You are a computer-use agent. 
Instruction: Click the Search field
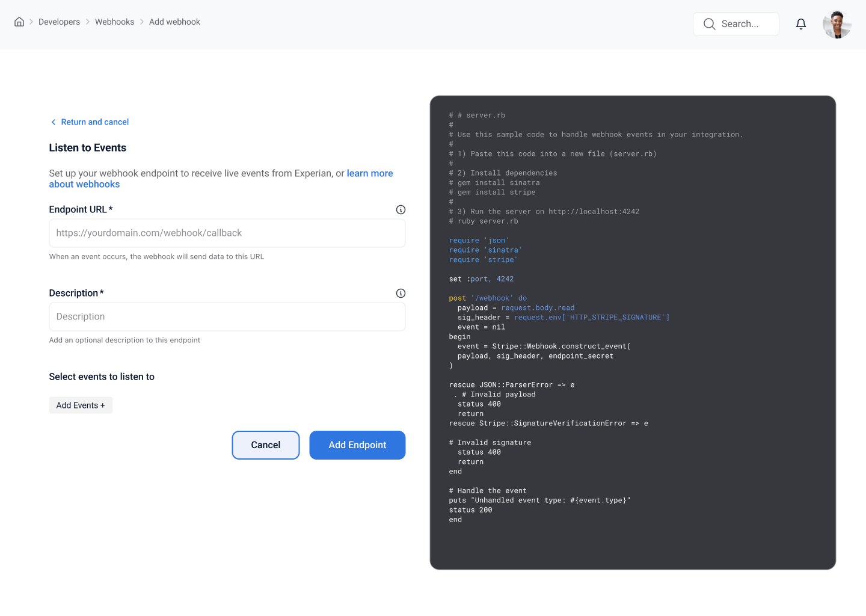(x=735, y=24)
